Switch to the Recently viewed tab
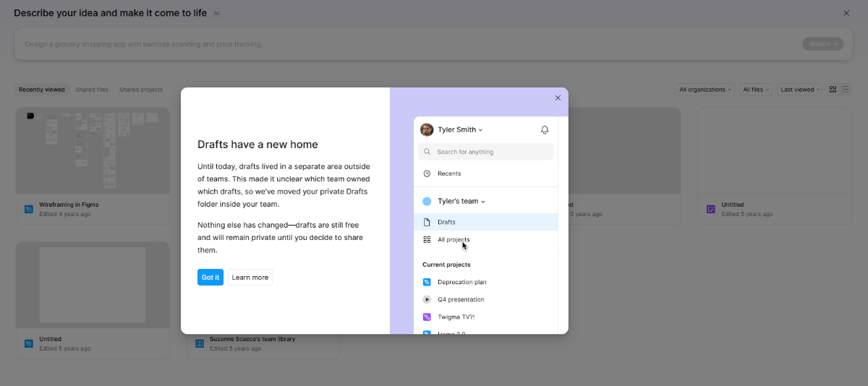 click(42, 90)
